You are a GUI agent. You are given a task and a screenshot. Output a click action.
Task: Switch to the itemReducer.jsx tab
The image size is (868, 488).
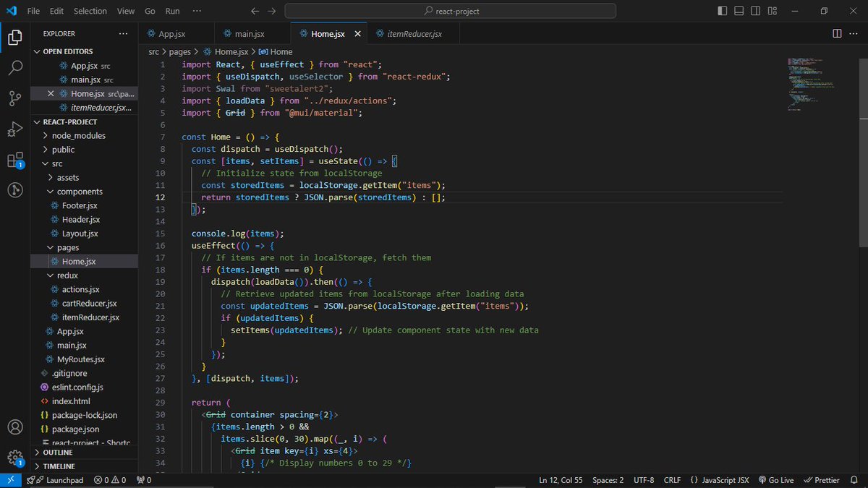coord(412,34)
